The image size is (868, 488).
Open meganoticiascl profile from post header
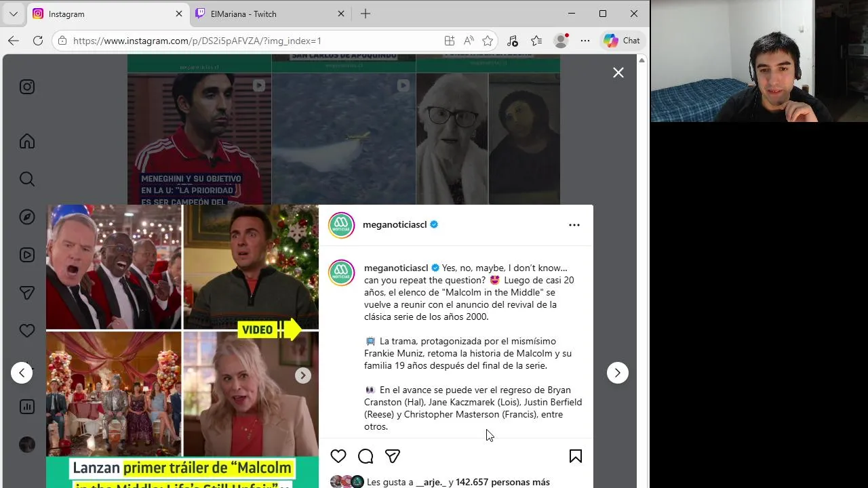click(x=395, y=224)
